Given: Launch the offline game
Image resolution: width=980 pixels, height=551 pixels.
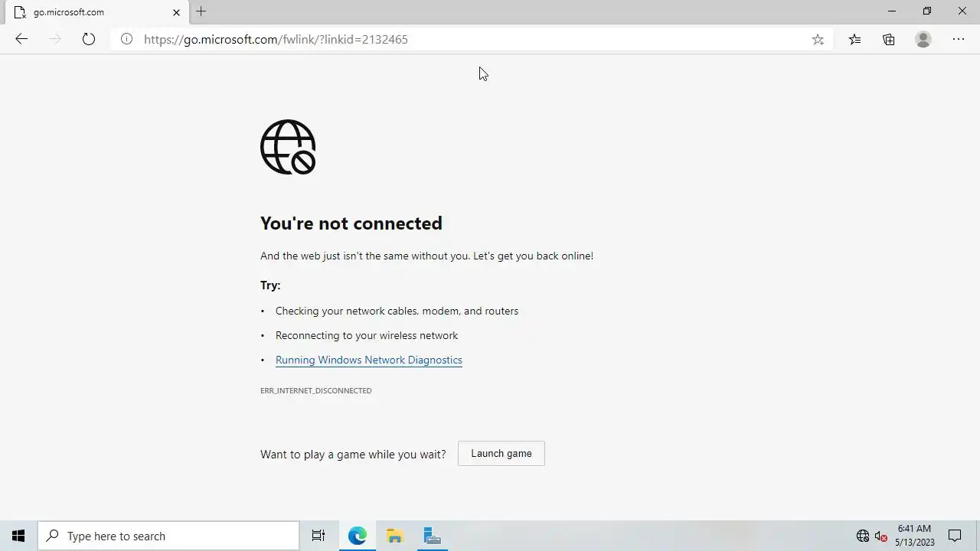Looking at the screenshot, I should coord(501,453).
